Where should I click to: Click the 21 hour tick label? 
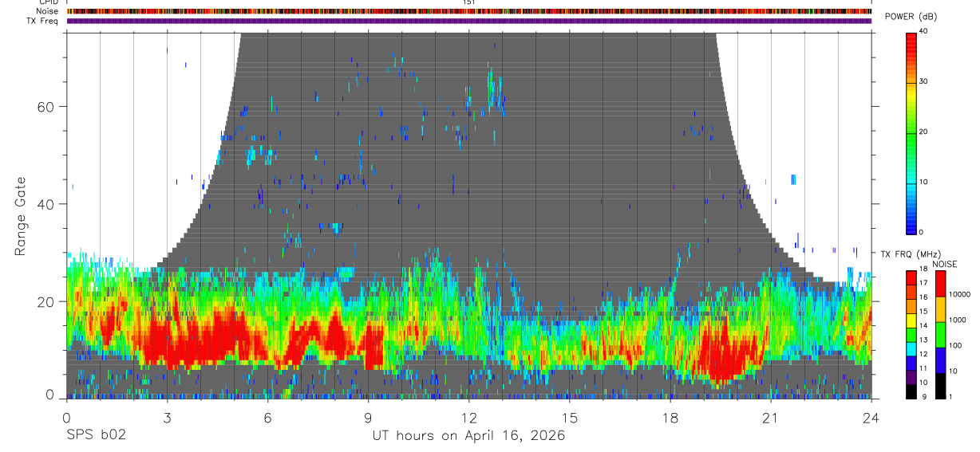coord(770,418)
